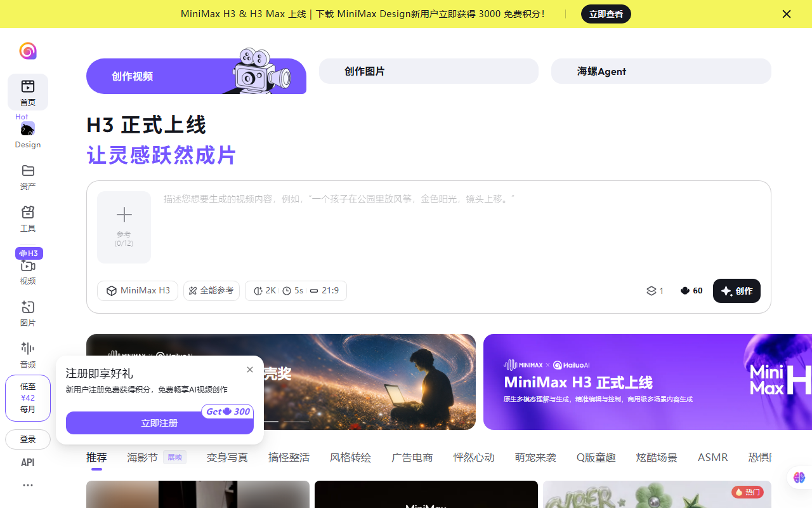Select the 推荐 category tab

click(96, 457)
